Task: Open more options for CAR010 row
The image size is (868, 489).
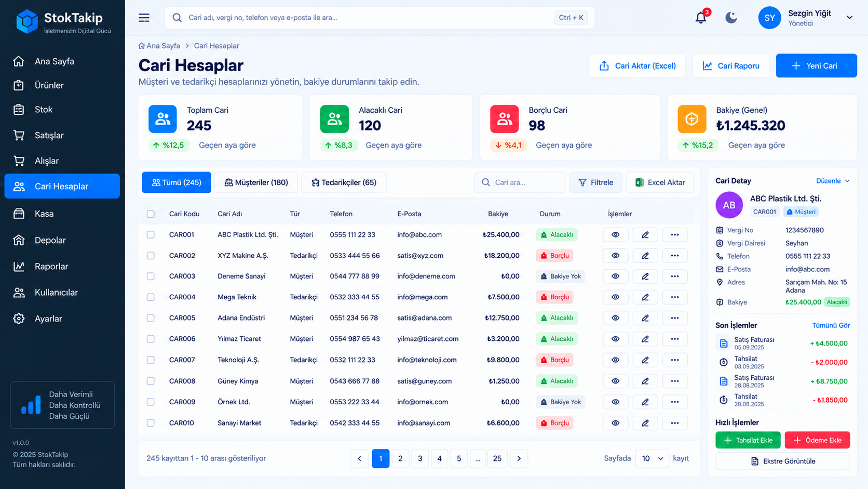Action: [674, 423]
